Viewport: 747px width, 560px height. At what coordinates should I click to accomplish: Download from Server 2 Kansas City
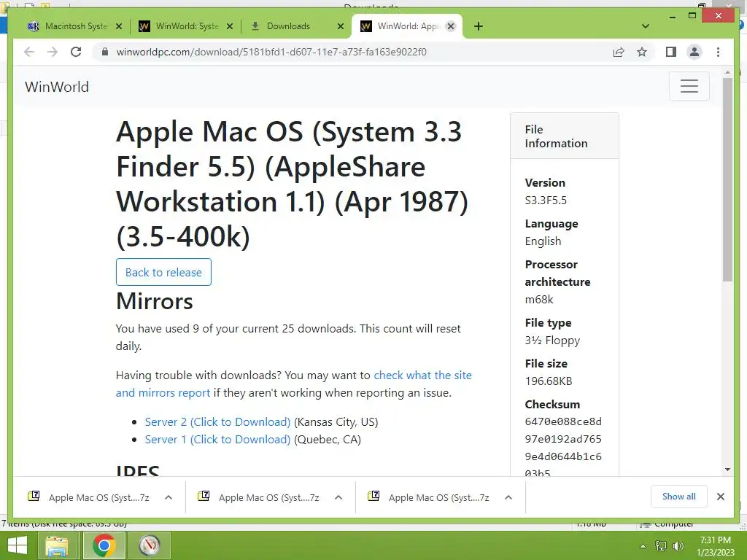pos(217,422)
